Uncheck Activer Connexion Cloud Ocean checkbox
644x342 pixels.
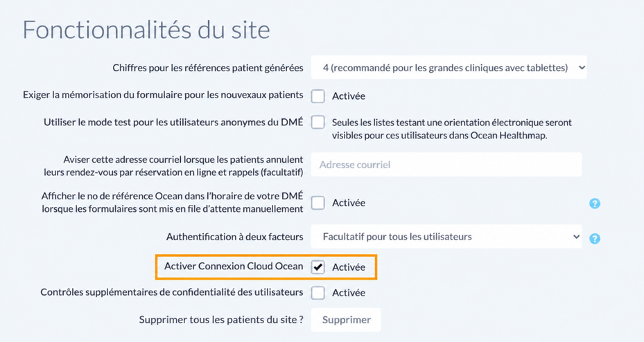coord(318,267)
